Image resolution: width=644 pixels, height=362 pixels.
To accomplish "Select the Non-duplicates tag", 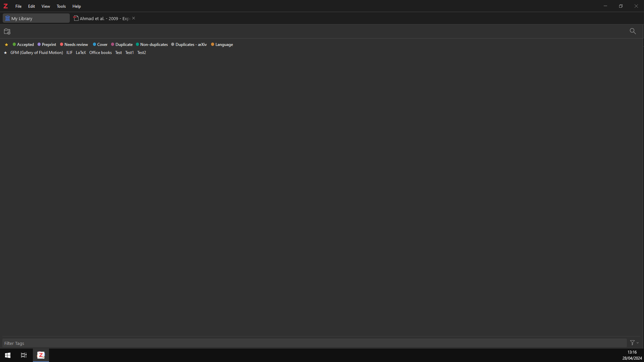I will (152, 45).
